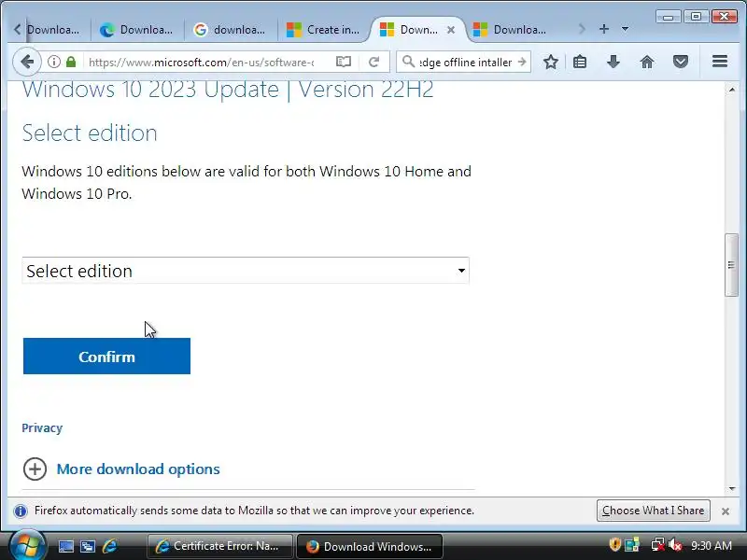This screenshot has width=747, height=560.
Task: Click More download options link text
Action: 138,469
